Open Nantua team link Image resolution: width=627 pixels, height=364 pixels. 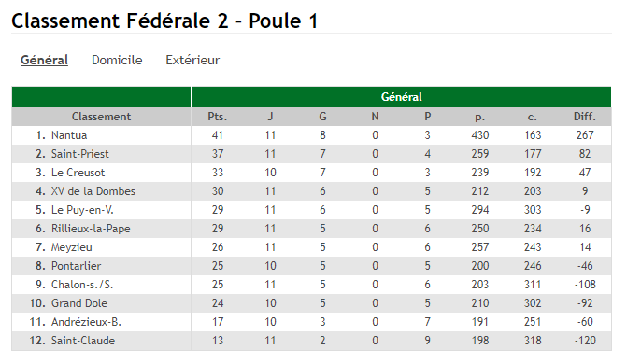coord(69,135)
